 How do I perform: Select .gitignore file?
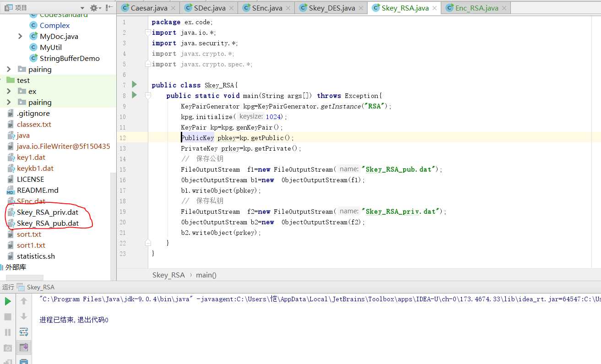tap(33, 113)
